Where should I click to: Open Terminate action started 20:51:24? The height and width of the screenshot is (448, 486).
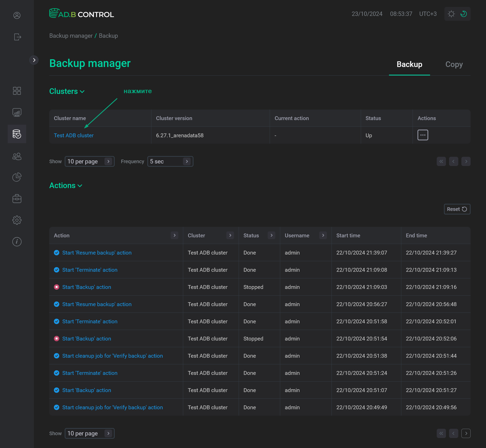tap(90, 373)
